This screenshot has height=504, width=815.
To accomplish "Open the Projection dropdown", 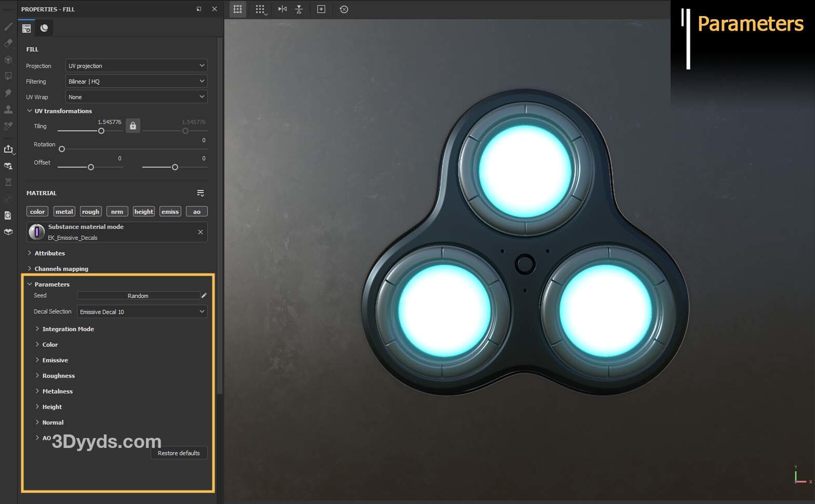I will (x=136, y=66).
